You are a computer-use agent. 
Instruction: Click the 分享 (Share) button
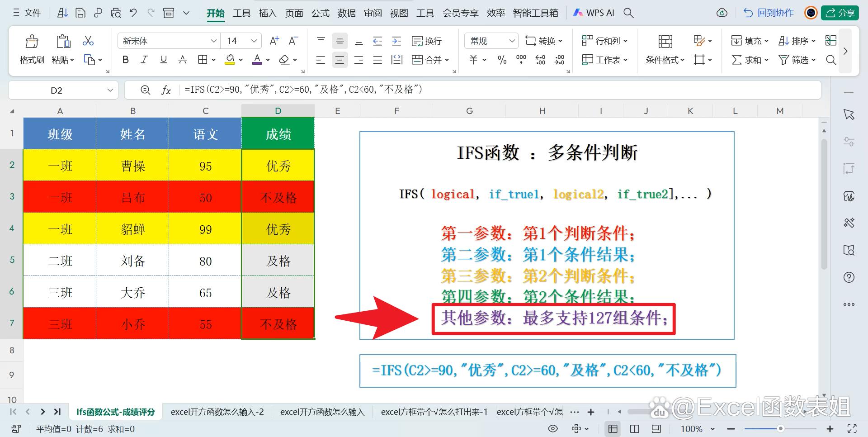click(840, 13)
